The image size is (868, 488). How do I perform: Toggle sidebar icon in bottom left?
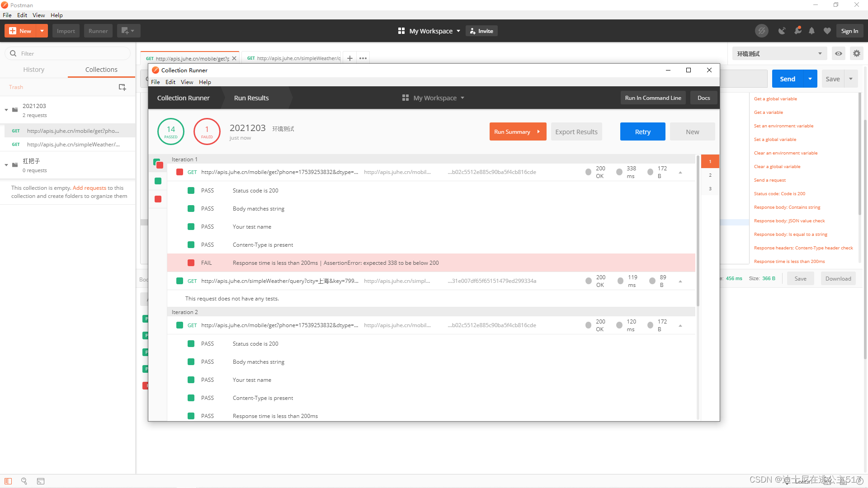[x=8, y=481]
